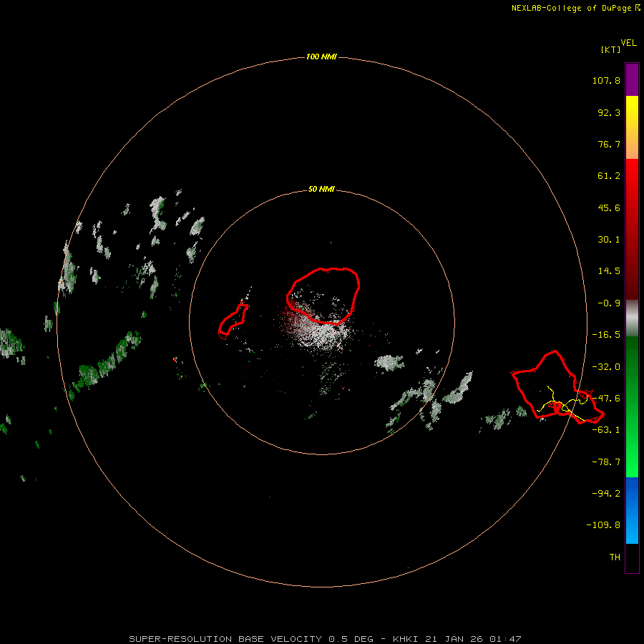Click the TH legend label

tap(615, 557)
